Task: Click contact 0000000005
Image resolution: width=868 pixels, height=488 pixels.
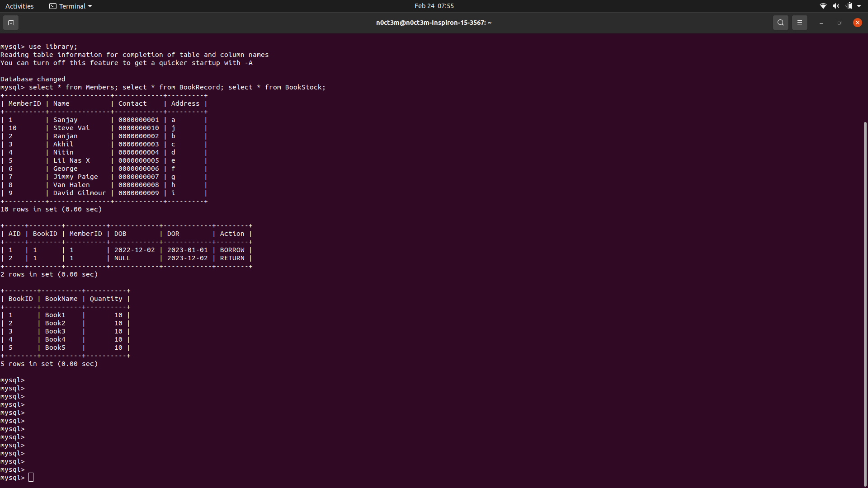Action: 139,160
